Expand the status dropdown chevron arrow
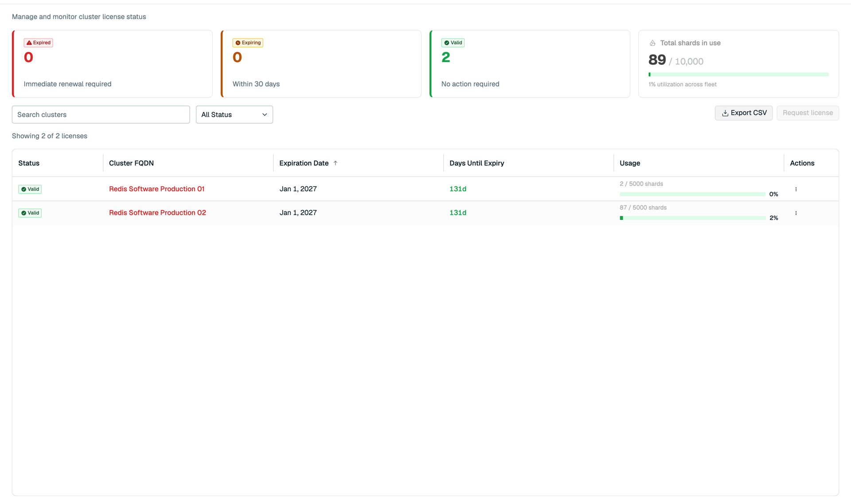 click(x=265, y=115)
